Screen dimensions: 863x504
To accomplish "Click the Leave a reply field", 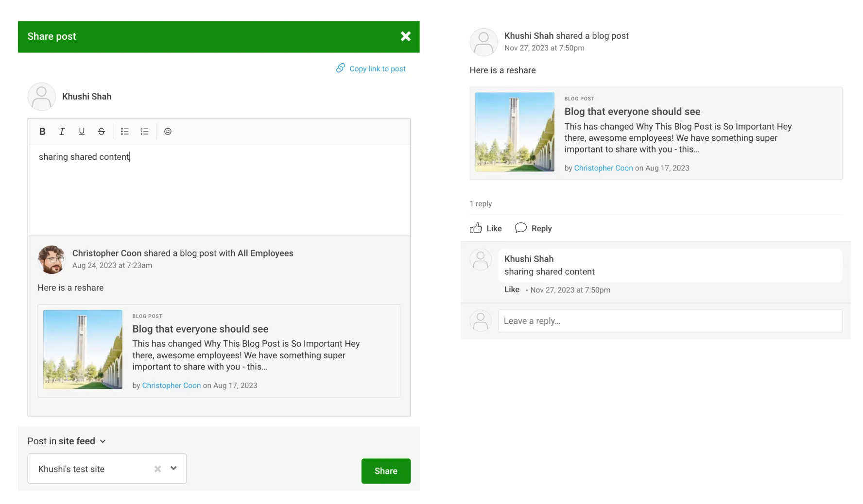I will pyautogui.click(x=670, y=321).
